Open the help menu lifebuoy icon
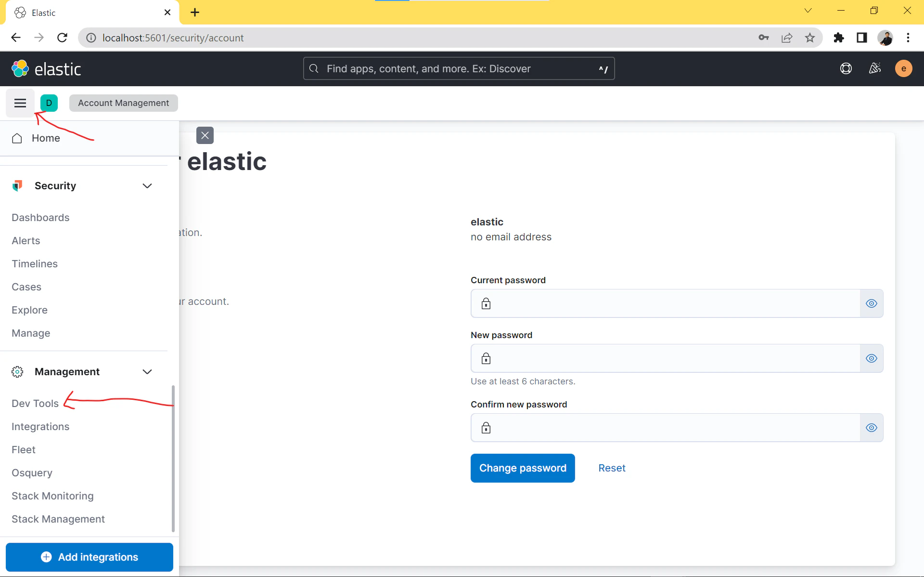This screenshot has width=924, height=577. [846, 68]
